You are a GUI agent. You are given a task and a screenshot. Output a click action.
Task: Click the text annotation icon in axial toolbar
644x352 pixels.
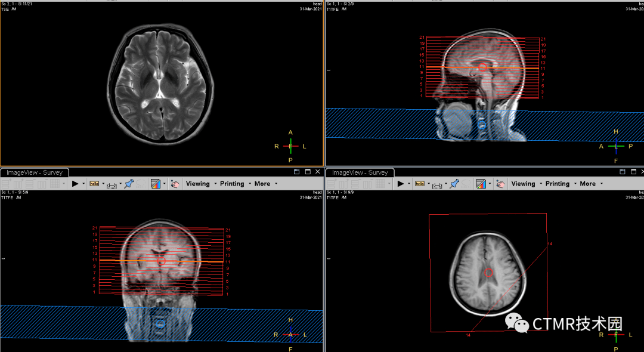[420, 184]
